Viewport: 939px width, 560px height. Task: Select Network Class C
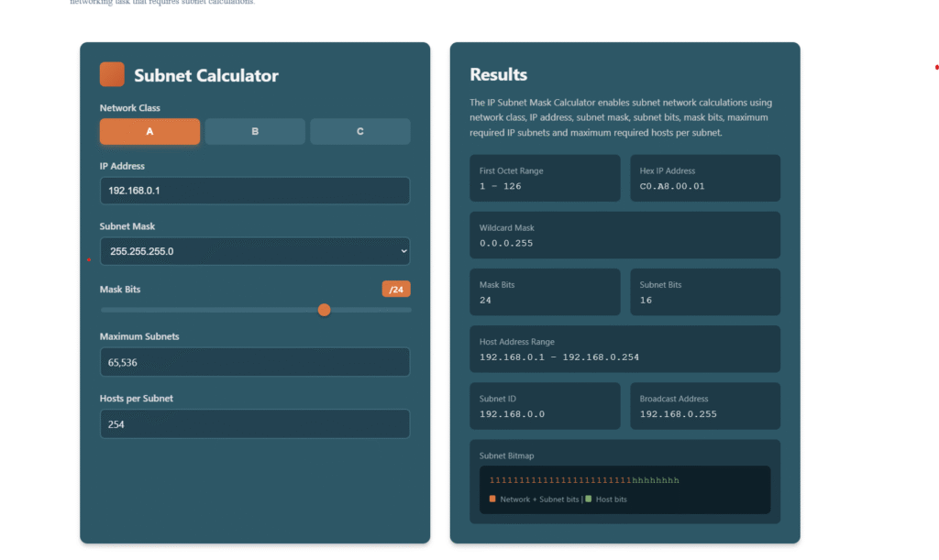coord(359,131)
